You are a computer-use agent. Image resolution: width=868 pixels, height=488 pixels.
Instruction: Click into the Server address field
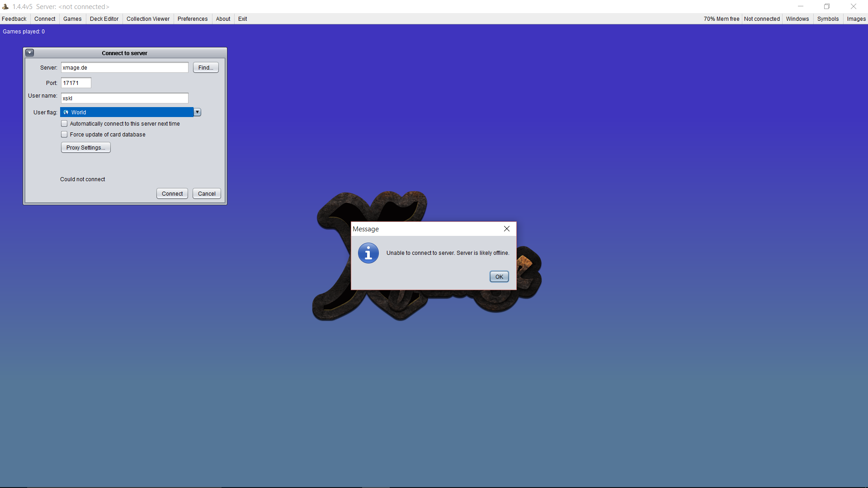pyautogui.click(x=124, y=68)
